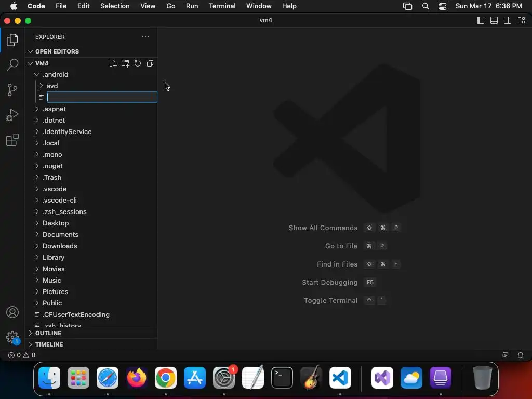Open Explorer views and more actions menu
The width and height of the screenshot is (532, 399).
tap(145, 37)
